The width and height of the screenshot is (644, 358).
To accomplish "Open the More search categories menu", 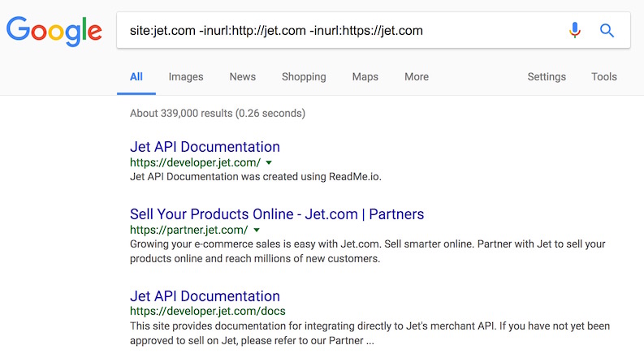I will [x=417, y=77].
